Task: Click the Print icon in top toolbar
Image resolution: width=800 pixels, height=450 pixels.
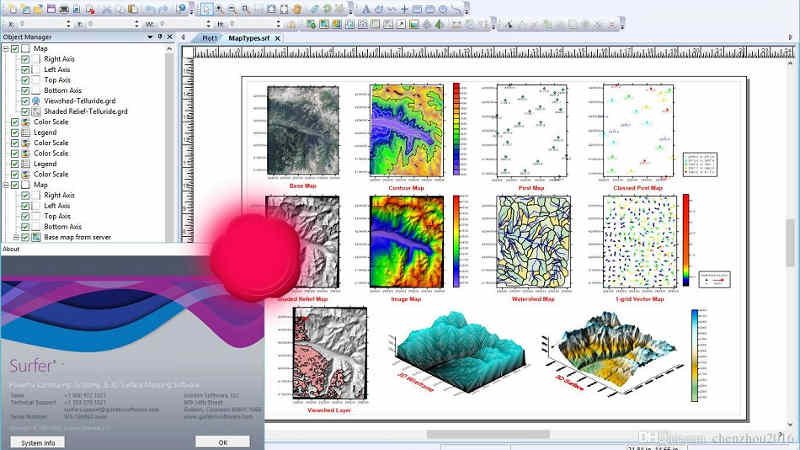Action: (x=64, y=9)
